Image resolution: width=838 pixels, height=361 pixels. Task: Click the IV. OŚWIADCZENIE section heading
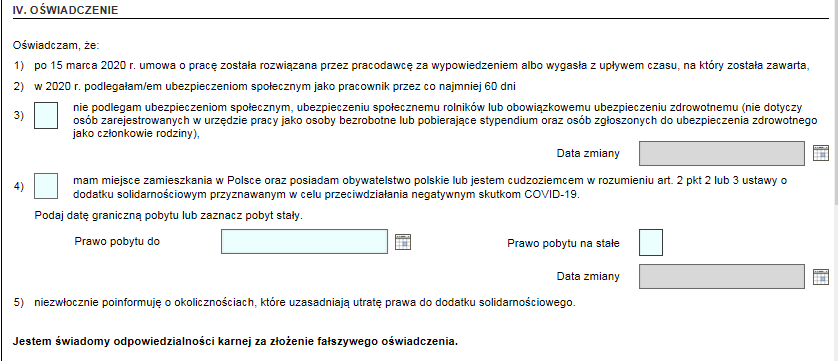tap(65, 10)
